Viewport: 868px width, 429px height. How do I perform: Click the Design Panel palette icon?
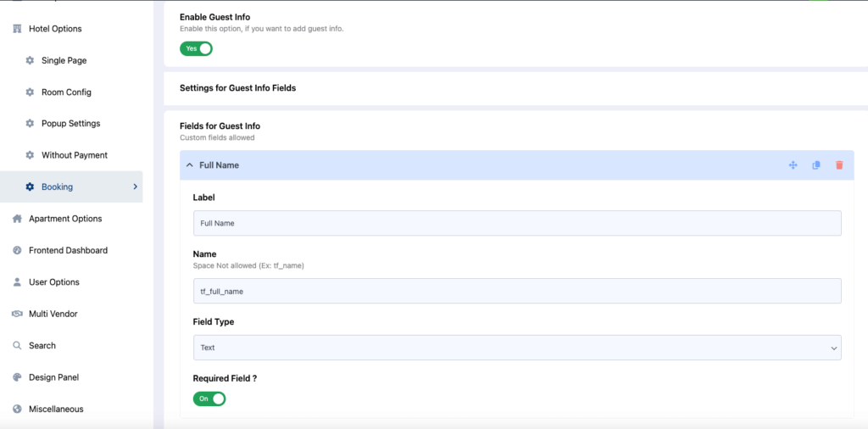tap(17, 377)
